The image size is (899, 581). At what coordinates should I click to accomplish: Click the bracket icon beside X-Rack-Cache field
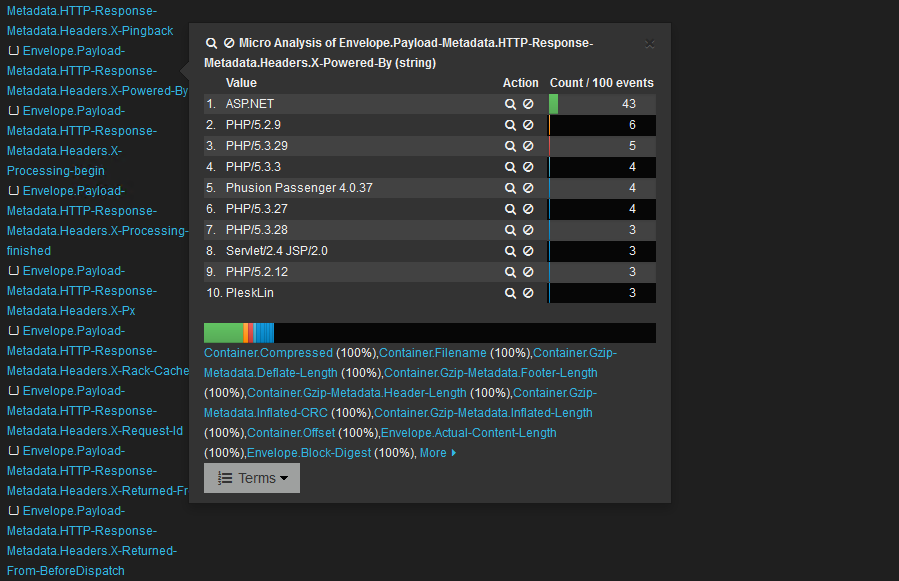[x=14, y=331]
